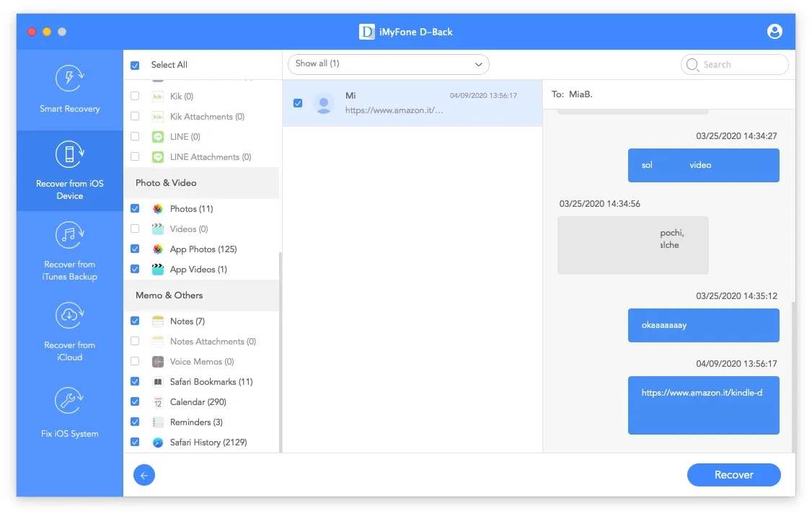Click the dropdown chevron on the filter bar

(477, 64)
